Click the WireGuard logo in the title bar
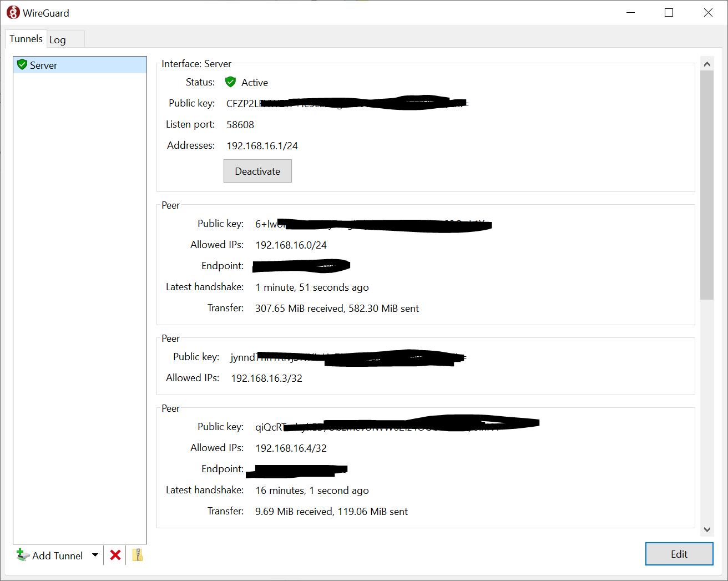The width and height of the screenshot is (728, 581). pyautogui.click(x=13, y=12)
